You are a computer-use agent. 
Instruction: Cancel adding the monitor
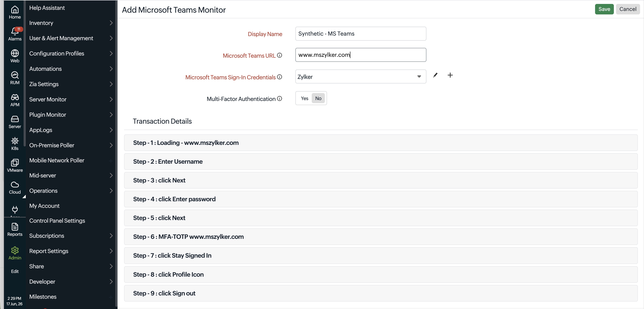(x=627, y=9)
